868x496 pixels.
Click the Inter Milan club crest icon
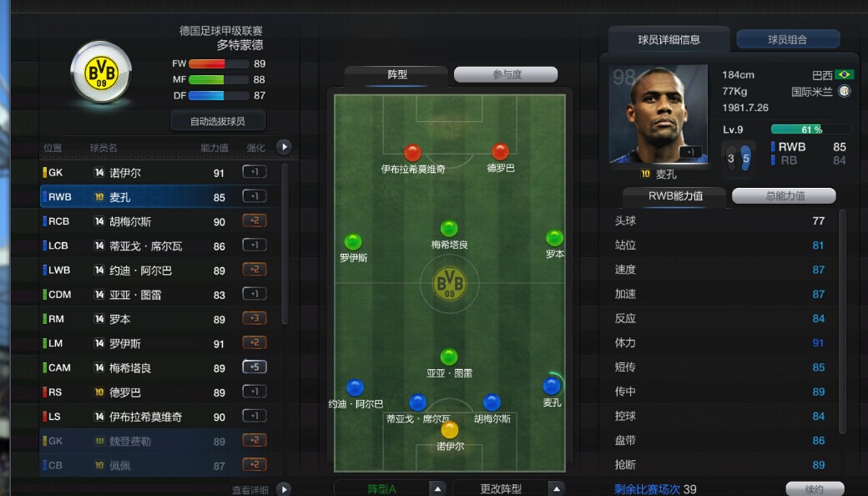click(x=844, y=91)
